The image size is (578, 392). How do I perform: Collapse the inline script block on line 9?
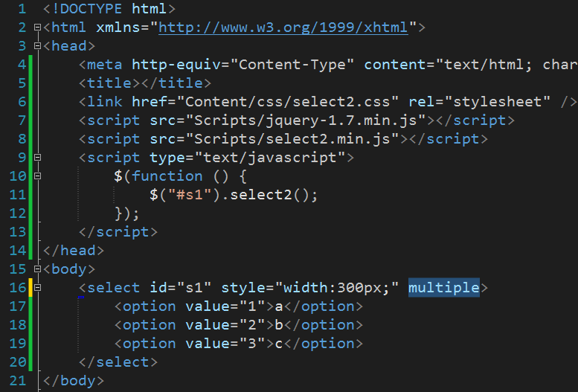click(x=37, y=158)
